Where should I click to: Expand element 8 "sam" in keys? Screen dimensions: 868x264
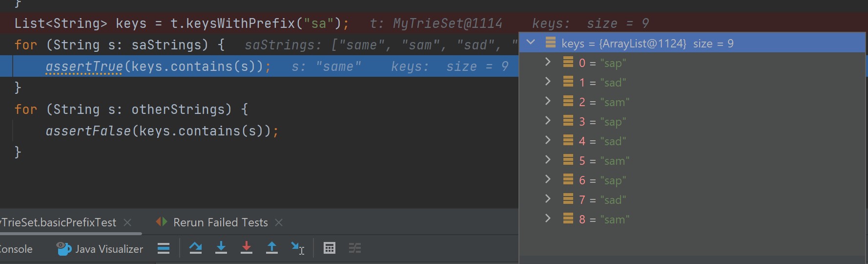[x=548, y=219]
